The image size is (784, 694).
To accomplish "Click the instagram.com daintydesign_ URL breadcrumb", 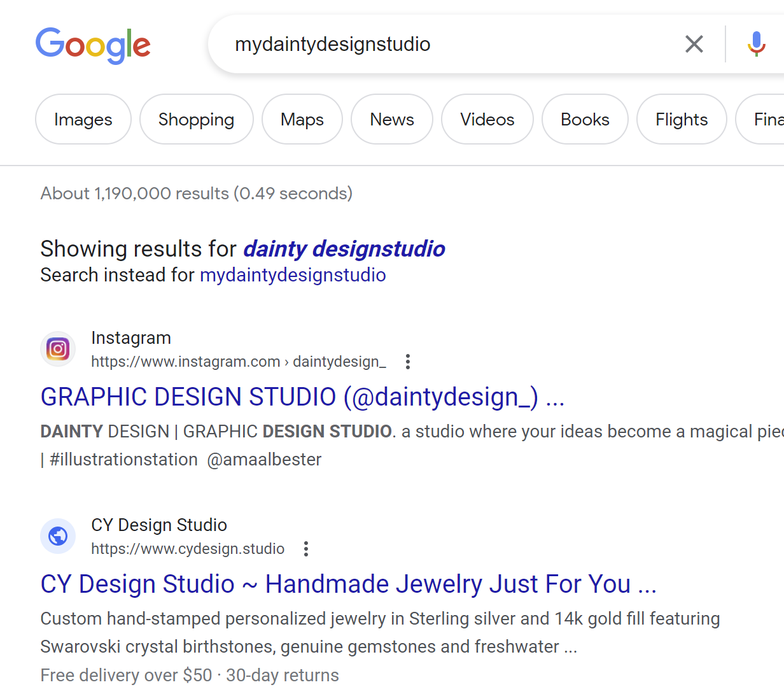I will (239, 362).
